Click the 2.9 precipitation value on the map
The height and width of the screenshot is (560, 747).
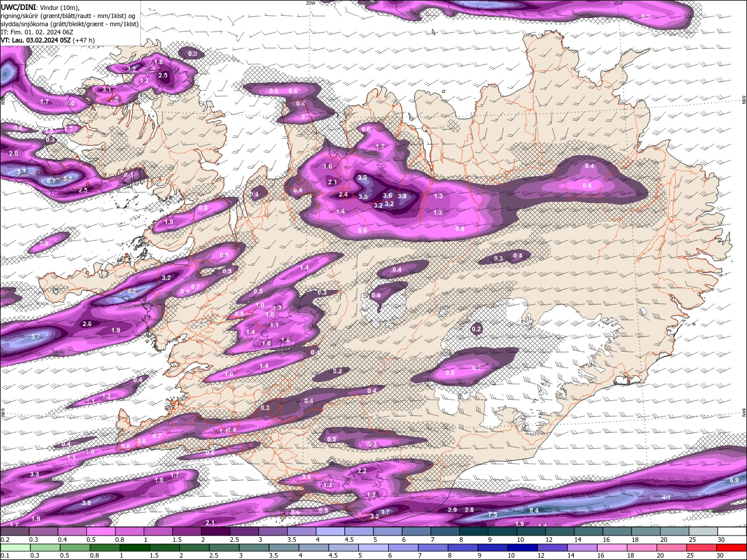pos(452,510)
